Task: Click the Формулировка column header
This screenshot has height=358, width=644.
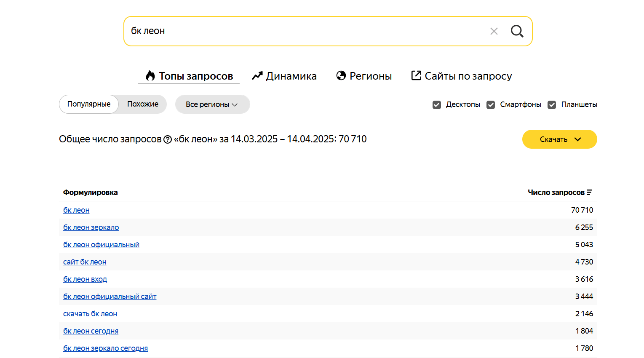Action: pos(91,192)
